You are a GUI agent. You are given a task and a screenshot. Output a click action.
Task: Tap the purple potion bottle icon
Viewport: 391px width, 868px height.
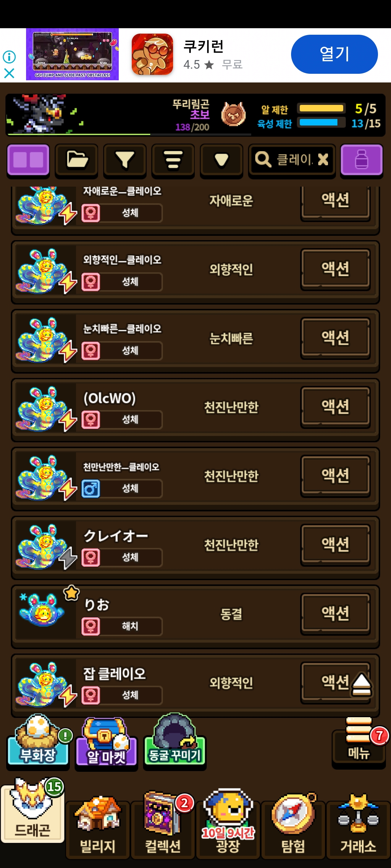pos(361,160)
